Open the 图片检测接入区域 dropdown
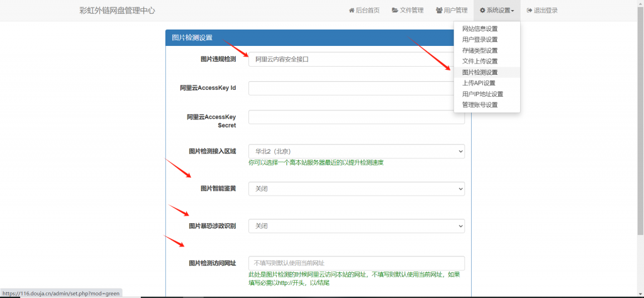The height and width of the screenshot is (298, 644). pos(357,151)
